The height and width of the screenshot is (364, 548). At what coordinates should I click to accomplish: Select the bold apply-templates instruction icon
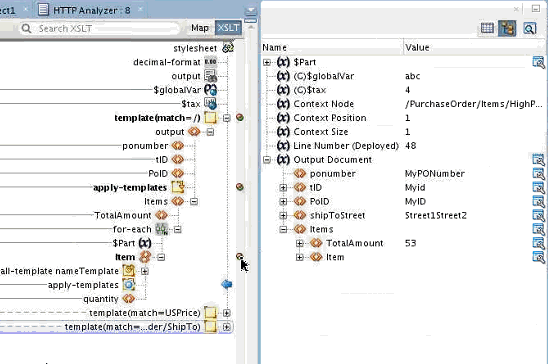click(178, 187)
